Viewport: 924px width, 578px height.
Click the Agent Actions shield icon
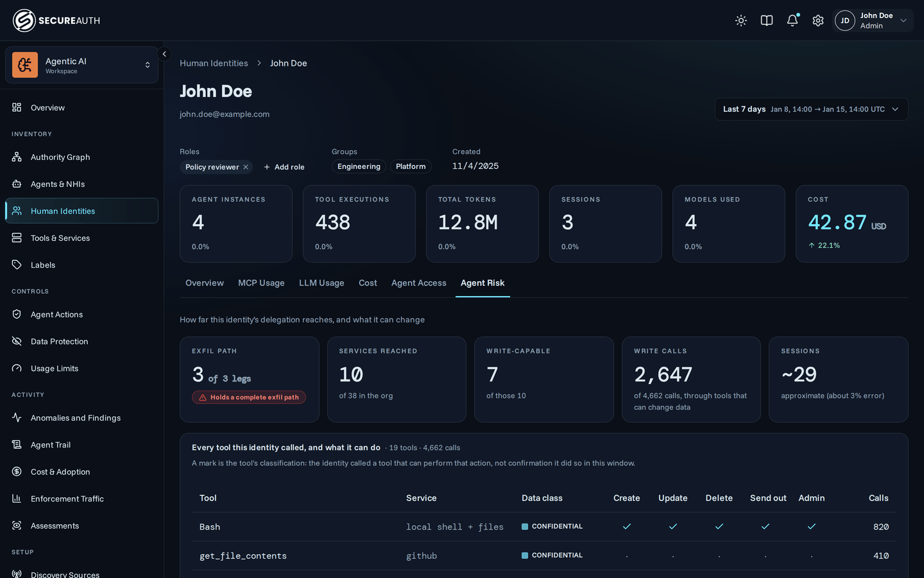tap(17, 314)
